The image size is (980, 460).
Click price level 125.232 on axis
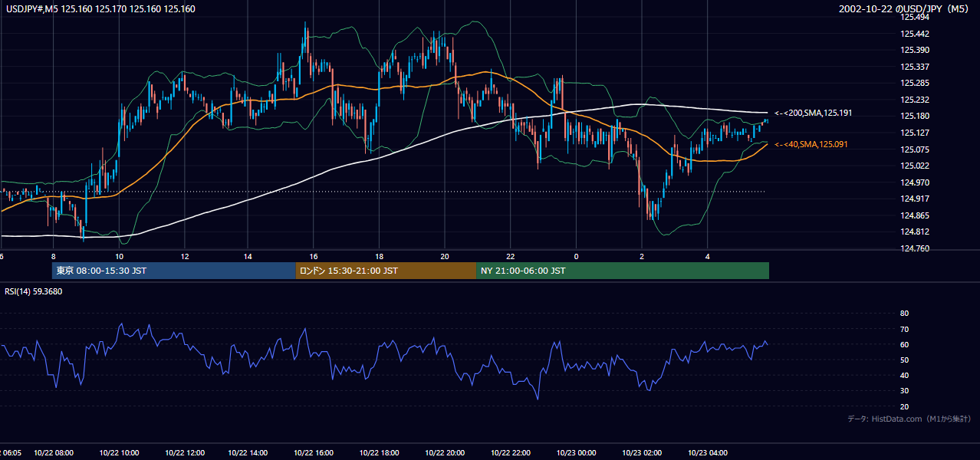click(914, 100)
